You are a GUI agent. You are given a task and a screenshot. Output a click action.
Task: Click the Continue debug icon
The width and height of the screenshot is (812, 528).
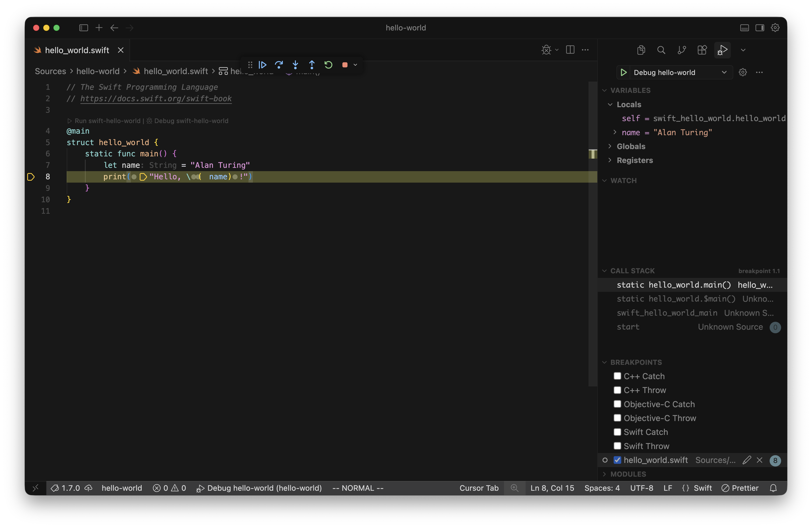(x=262, y=65)
